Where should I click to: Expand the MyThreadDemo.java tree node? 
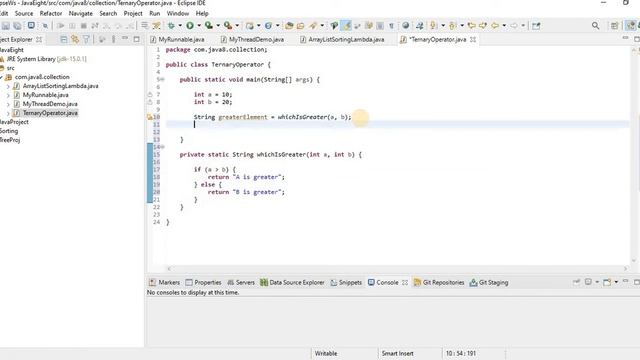point(8,104)
